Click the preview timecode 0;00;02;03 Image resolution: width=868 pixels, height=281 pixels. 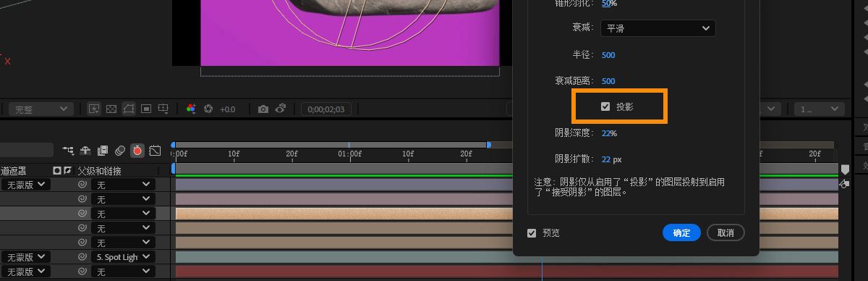326,109
